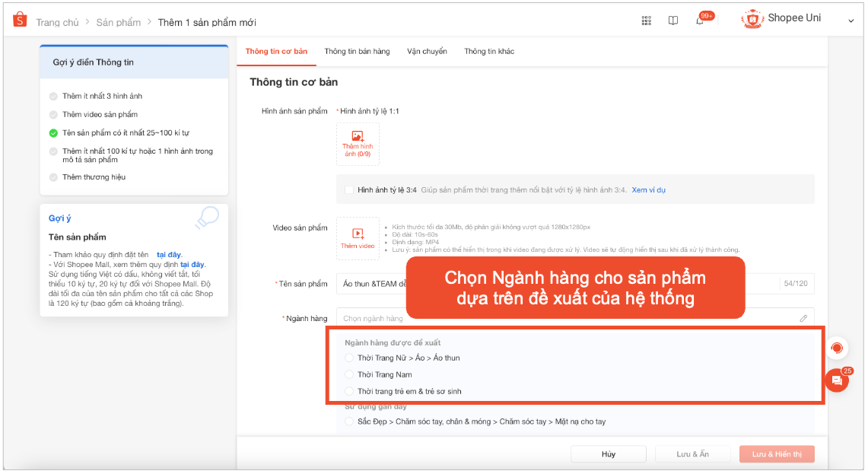Viewport: 868px width, 474px height.
Task: Click the Shopee logo icon
Action: click(x=20, y=20)
